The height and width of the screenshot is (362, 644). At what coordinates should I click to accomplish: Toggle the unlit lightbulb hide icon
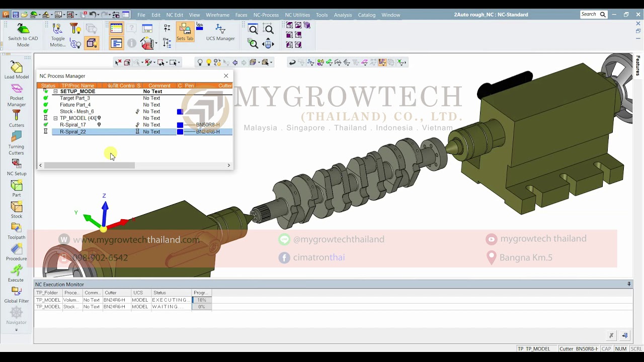[x=200, y=62]
